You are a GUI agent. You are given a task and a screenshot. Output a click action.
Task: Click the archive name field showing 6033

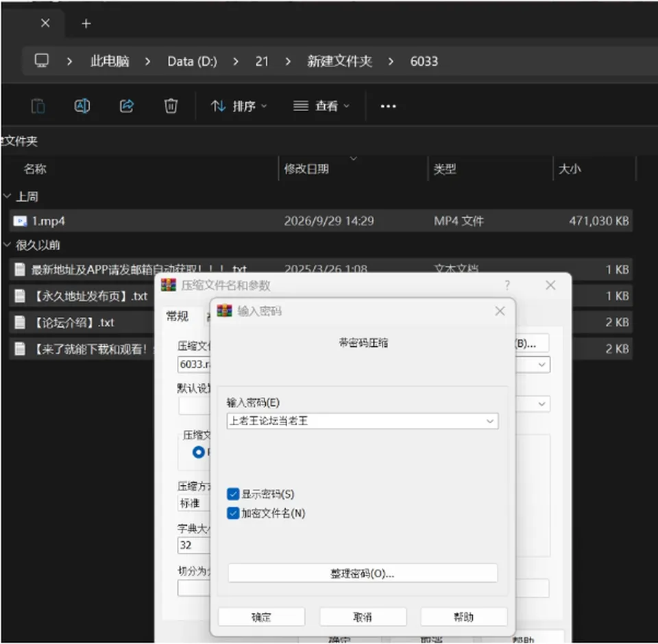[x=194, y=364]
